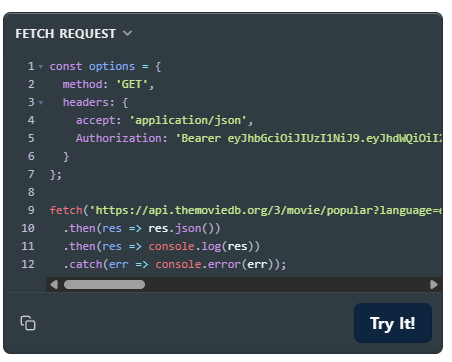Click '.catch' on line 12

pyautogui.click(x=82, y=264)
